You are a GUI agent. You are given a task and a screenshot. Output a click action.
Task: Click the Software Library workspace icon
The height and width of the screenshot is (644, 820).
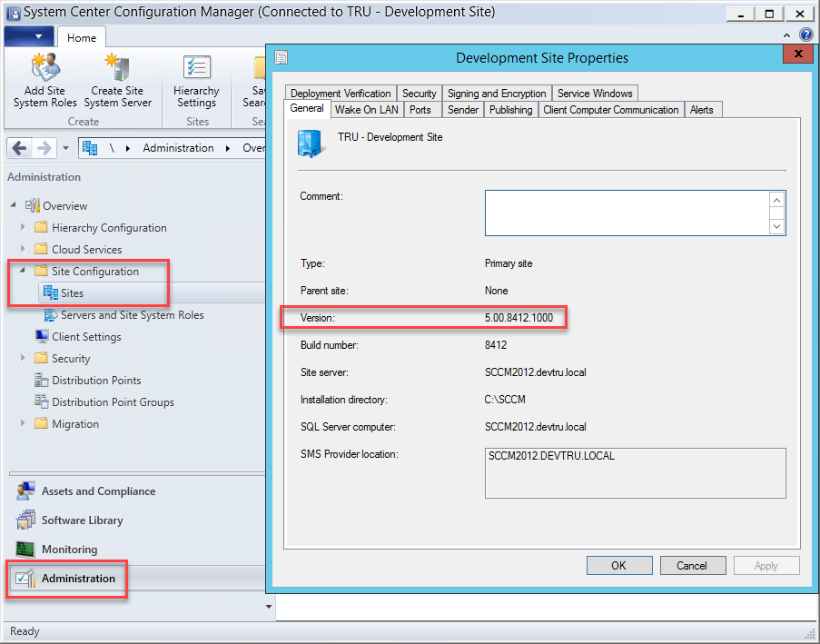(x=25, y=520)
